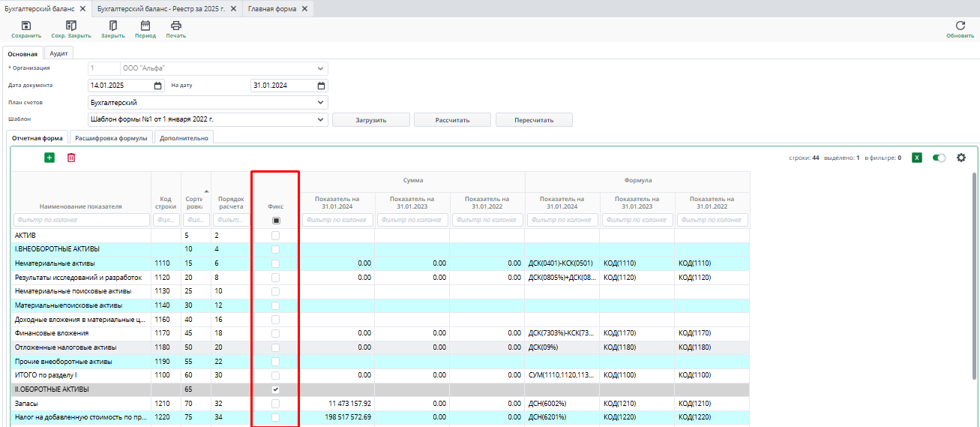
Task: Export the table with the Excel icon
Action: (x=916, y=158)
